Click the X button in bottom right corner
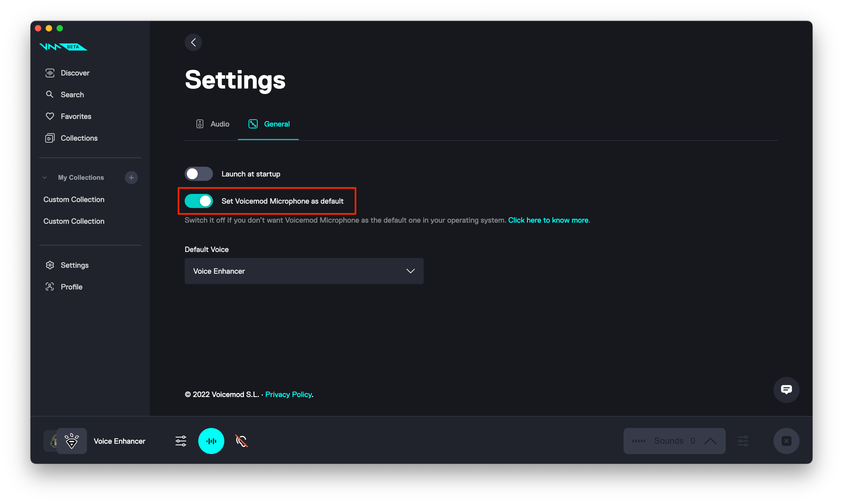843x504 pixels. [786, 441]
